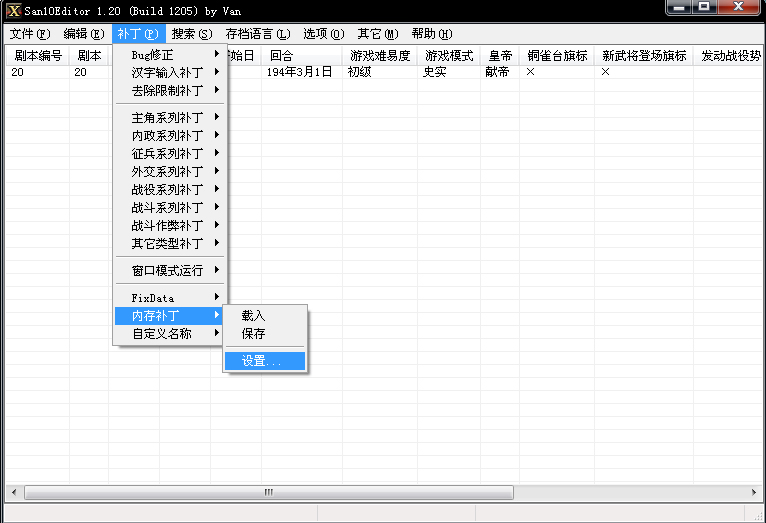Expand the 窗口模式运行 submenu
Viewport: 766px width, 523px height.
(169, 271)
